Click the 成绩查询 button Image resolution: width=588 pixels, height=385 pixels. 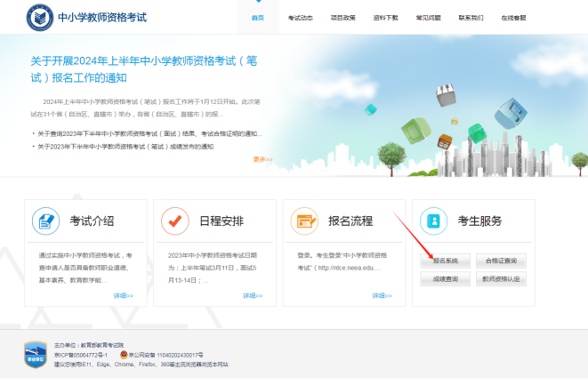pyautogui.click(x=446, y=279)
